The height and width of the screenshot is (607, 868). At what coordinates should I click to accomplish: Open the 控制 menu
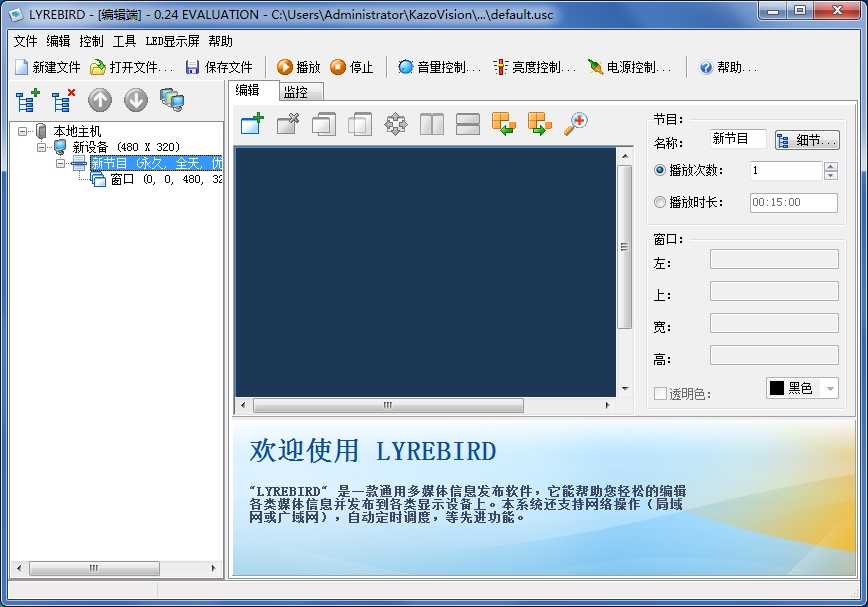(x=91, y=41)
